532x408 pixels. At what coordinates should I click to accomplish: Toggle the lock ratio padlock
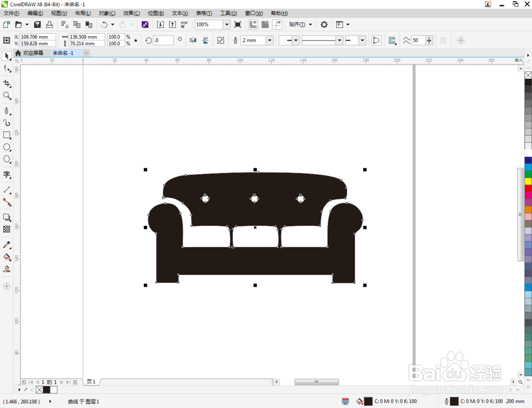[136, 40]
